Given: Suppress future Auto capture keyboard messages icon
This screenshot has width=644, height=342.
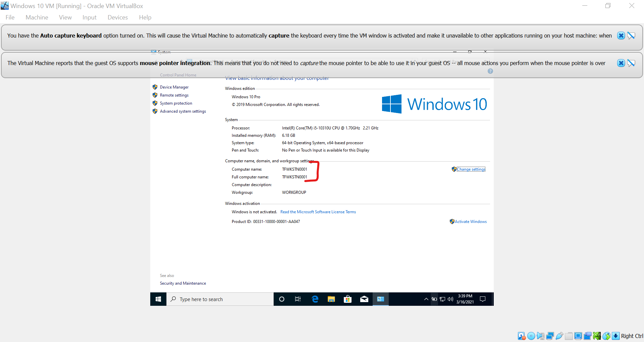Looking at the screenshot, I should tap(631, 36).
